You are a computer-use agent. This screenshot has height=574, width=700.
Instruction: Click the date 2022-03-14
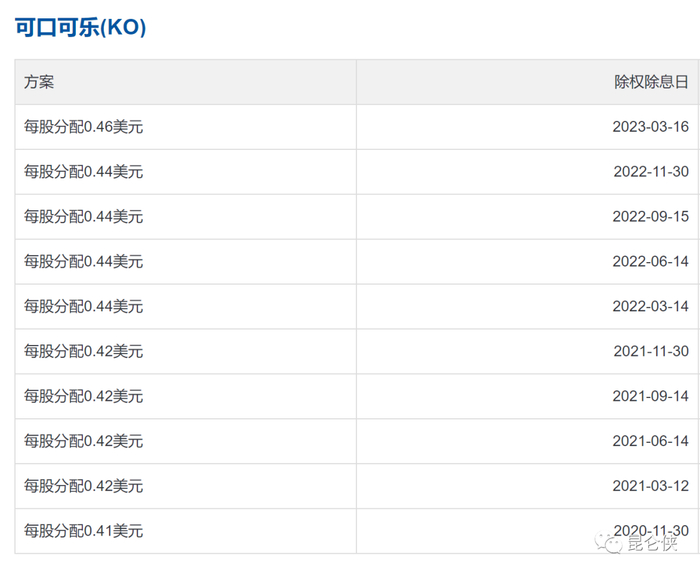click(650, 307)
